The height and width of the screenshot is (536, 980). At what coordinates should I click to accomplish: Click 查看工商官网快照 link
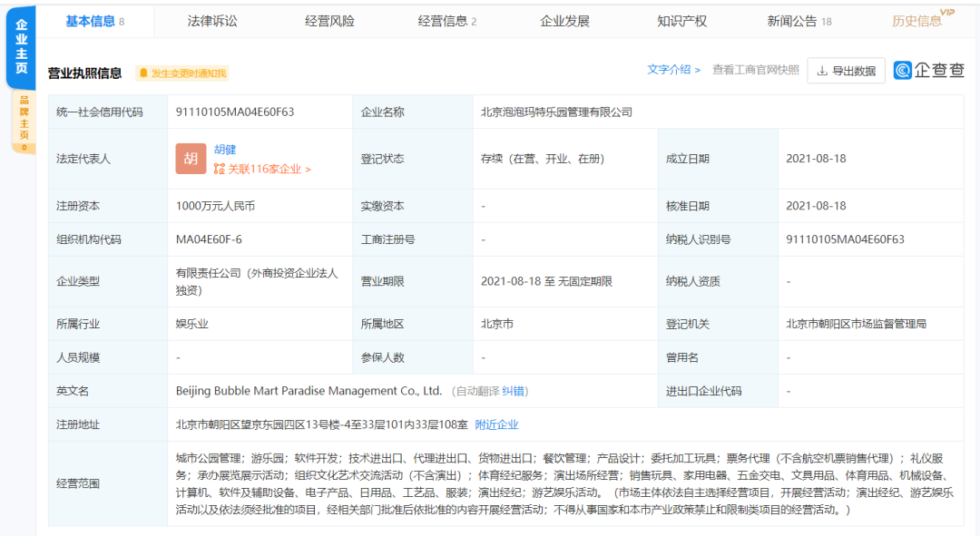pos(756,69)
